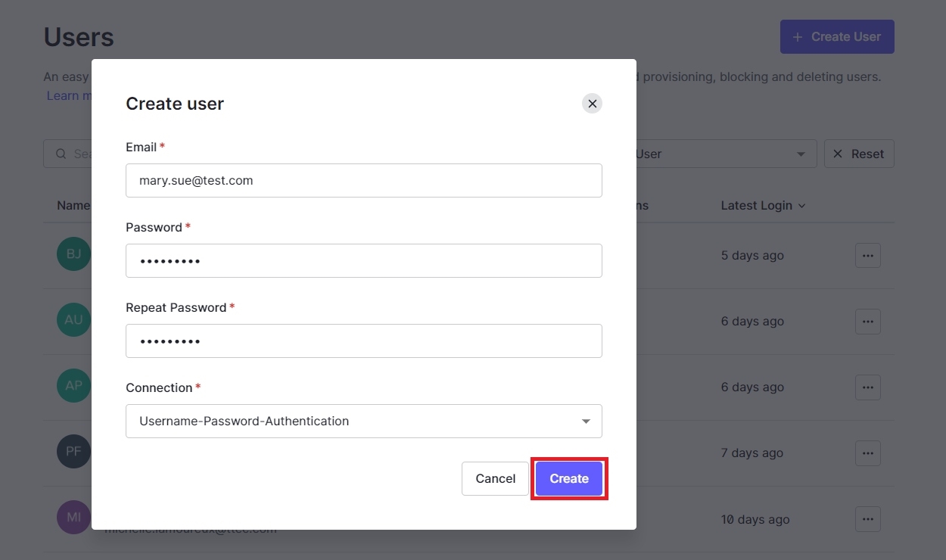Image resolution: width=946 pixels, height=560 pixels.
Task: Reset the user search filters
Action: tap(859, 154)
